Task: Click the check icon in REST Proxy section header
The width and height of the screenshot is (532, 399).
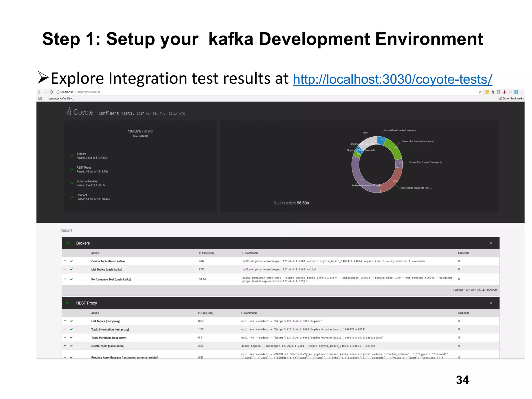Action: 68,303
